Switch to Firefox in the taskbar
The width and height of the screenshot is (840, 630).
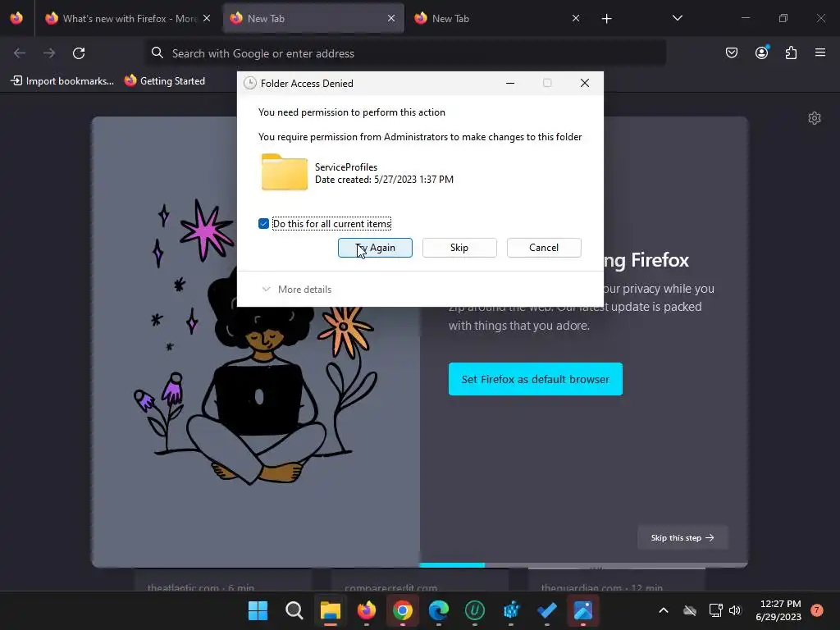(367, 609)
